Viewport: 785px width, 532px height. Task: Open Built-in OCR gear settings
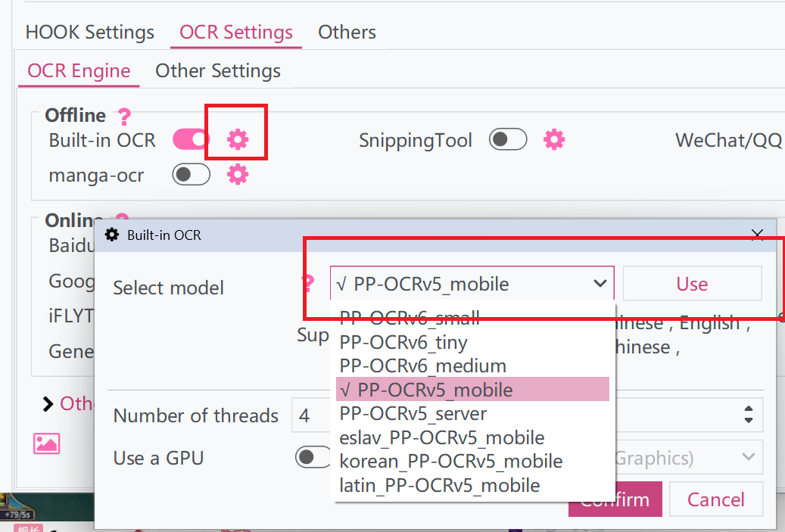click(237, 140)
